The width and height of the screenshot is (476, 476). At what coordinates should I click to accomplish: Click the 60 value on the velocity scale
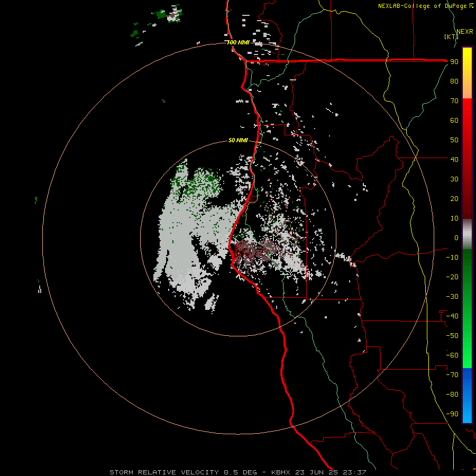coord(454,120)
